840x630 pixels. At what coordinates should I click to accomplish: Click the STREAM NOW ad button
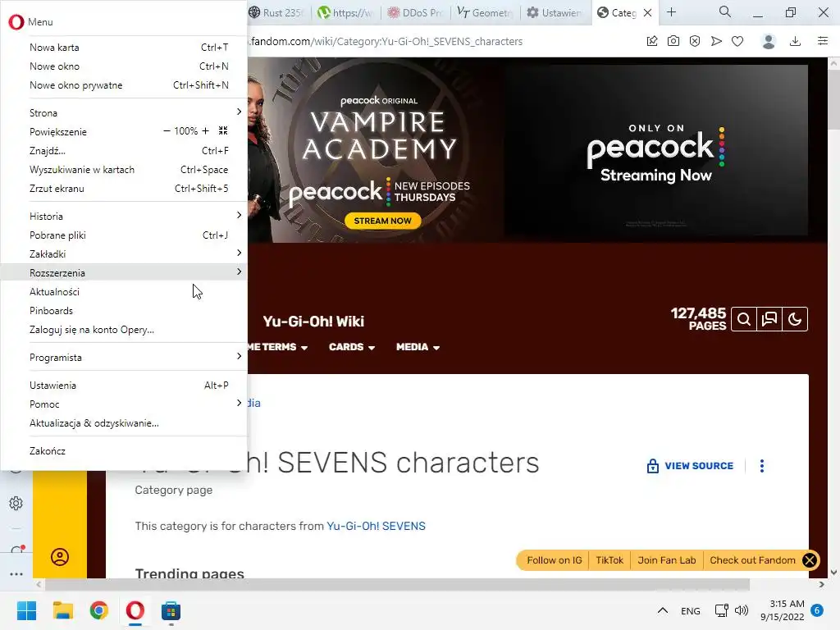pos(382,221)
